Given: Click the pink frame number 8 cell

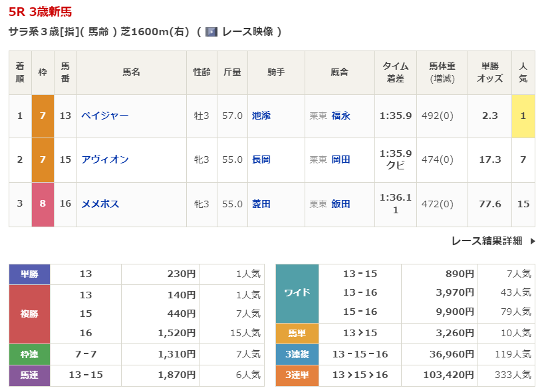Looking at the screenshot, I should pyautogui.click(x=43, y=204).
